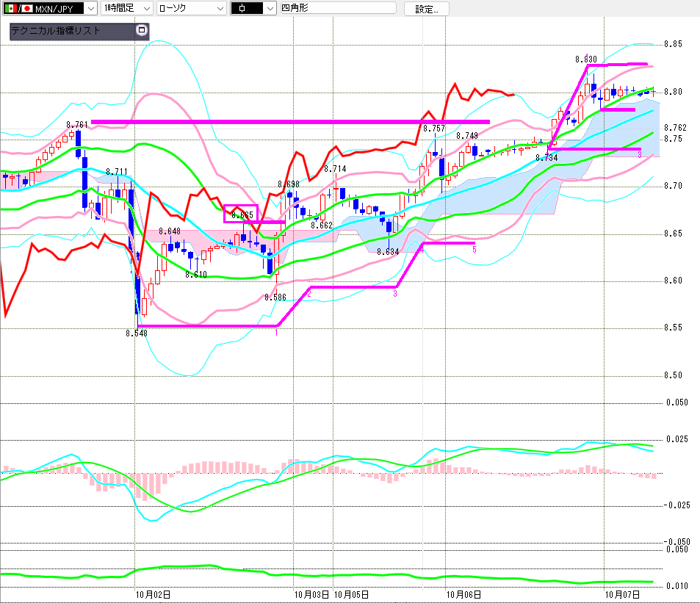
Task: Click the 8.548 low price label
Action: 137,333
